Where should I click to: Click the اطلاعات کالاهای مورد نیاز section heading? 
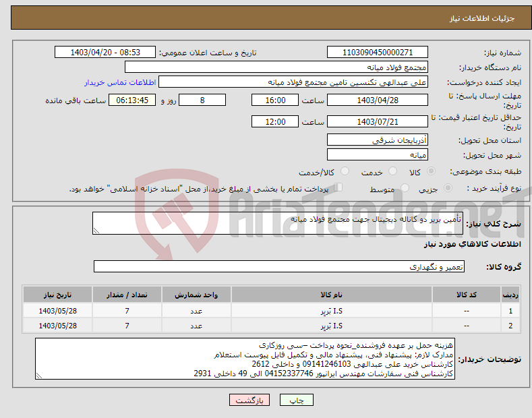472,244
